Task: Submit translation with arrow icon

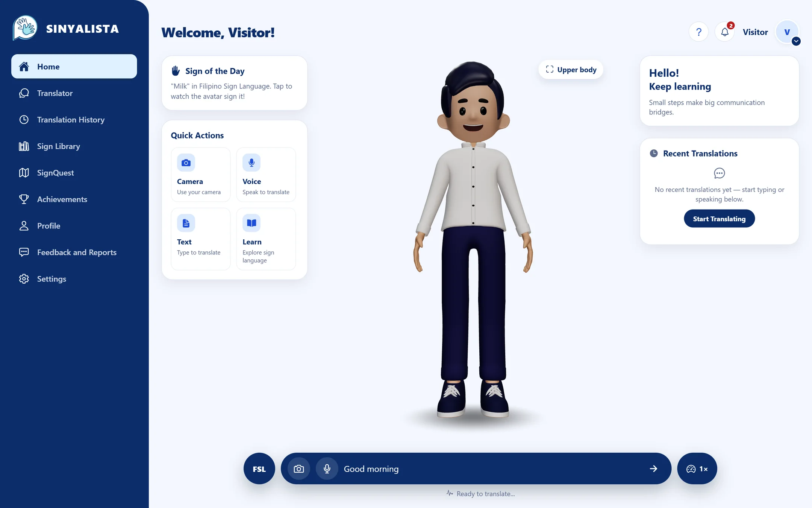Action: (x=653, y=469)
